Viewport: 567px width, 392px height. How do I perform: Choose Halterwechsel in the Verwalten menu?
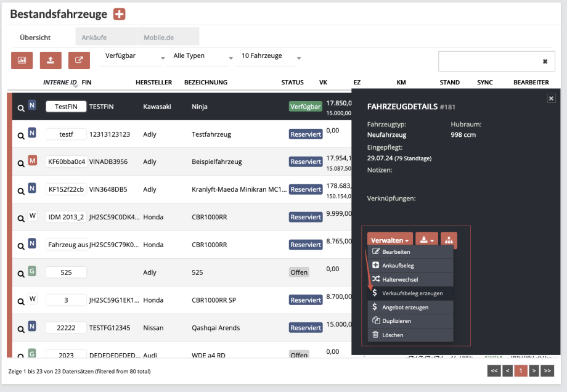399,279
